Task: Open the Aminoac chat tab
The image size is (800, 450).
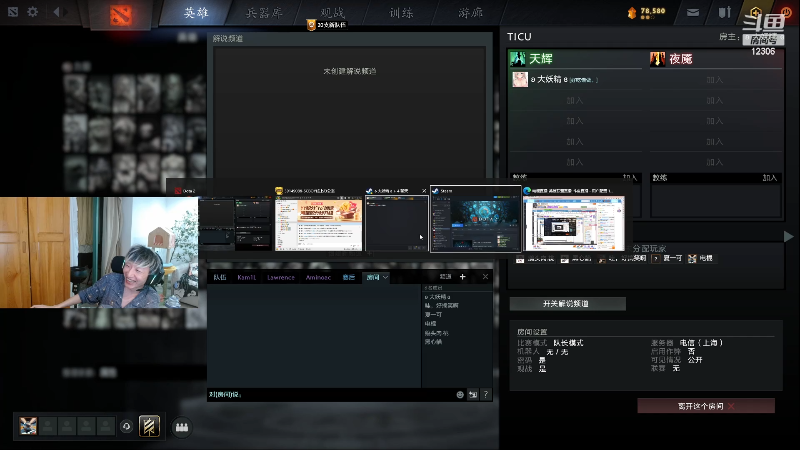Action: coord(318,277)
